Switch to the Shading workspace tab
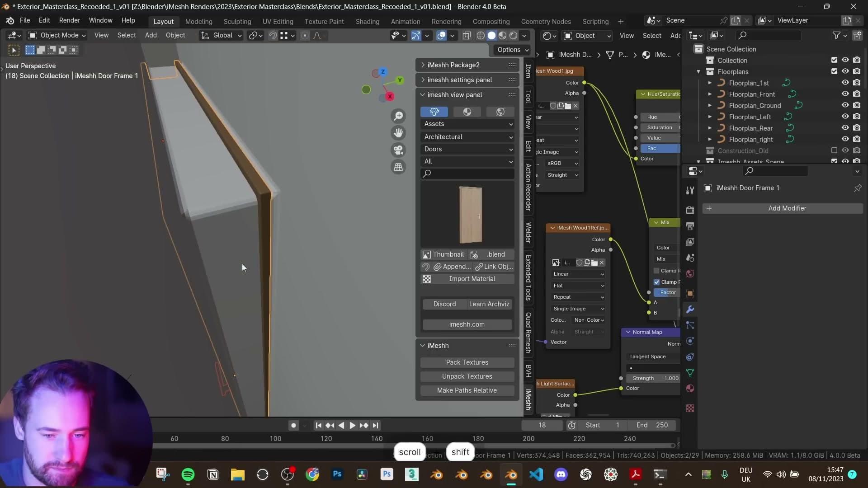868x488 pixels. point(367,21)
